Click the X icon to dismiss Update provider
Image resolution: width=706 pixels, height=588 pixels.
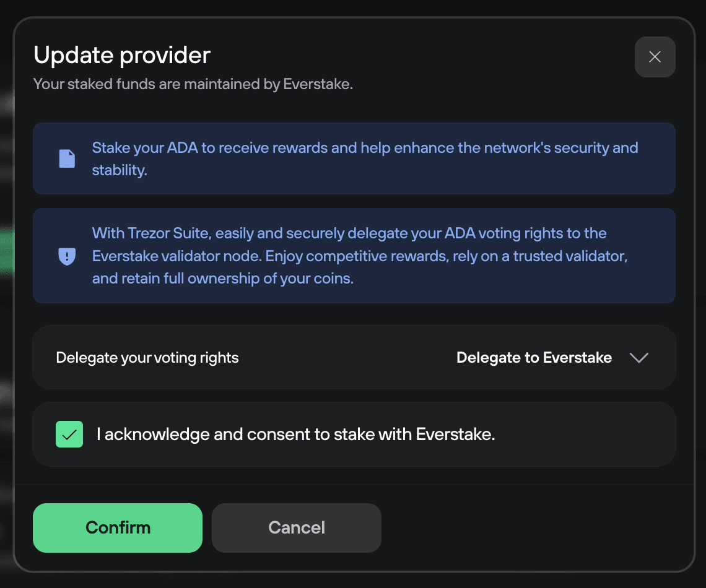pyautogui.click(x=655, y=56)
